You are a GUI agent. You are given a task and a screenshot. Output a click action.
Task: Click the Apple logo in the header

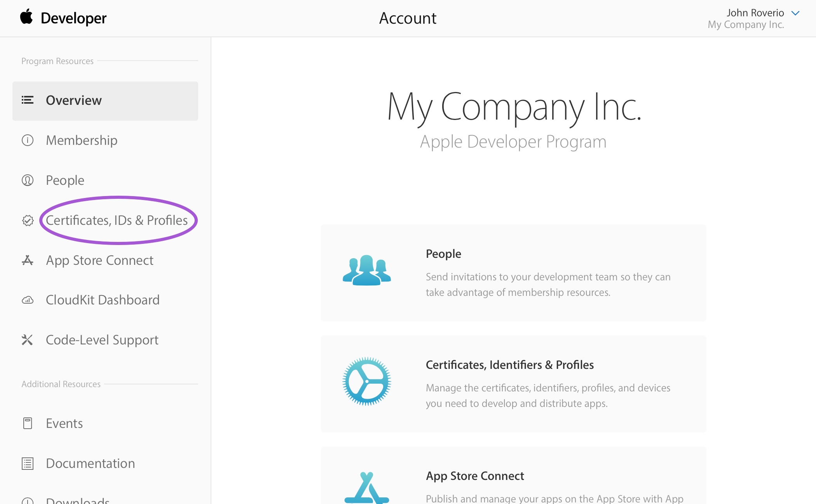(26, 17)
